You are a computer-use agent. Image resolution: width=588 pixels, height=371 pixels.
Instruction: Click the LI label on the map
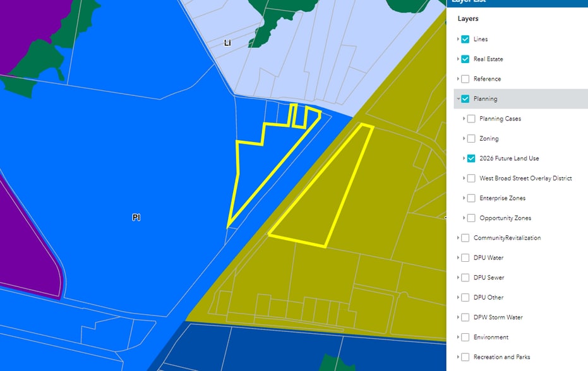coord(227,43)
